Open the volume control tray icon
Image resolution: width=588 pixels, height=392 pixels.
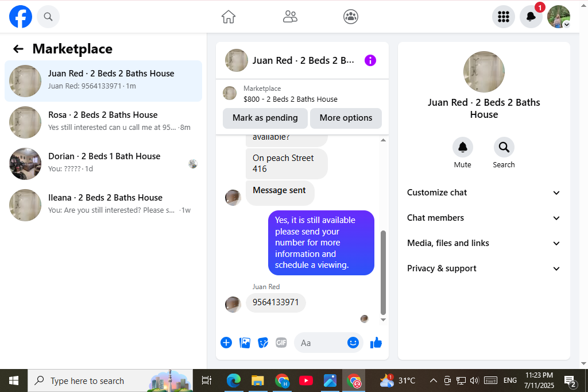click(x=474, y=381)
